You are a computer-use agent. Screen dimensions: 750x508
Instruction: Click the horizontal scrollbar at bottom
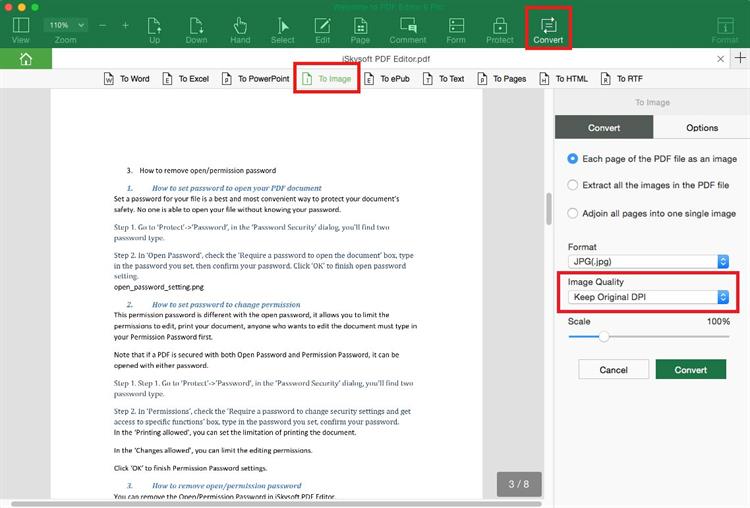click(x=276, y=504)
